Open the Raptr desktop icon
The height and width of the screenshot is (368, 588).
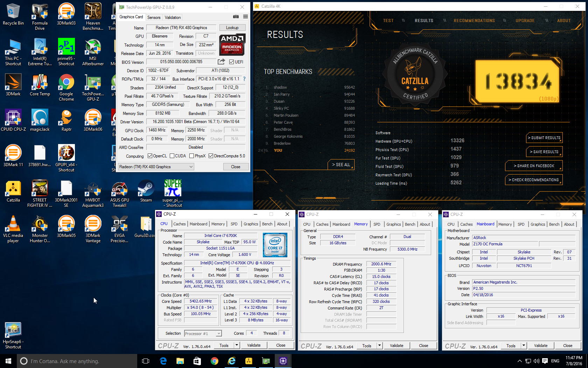click(x=66, y=120)
